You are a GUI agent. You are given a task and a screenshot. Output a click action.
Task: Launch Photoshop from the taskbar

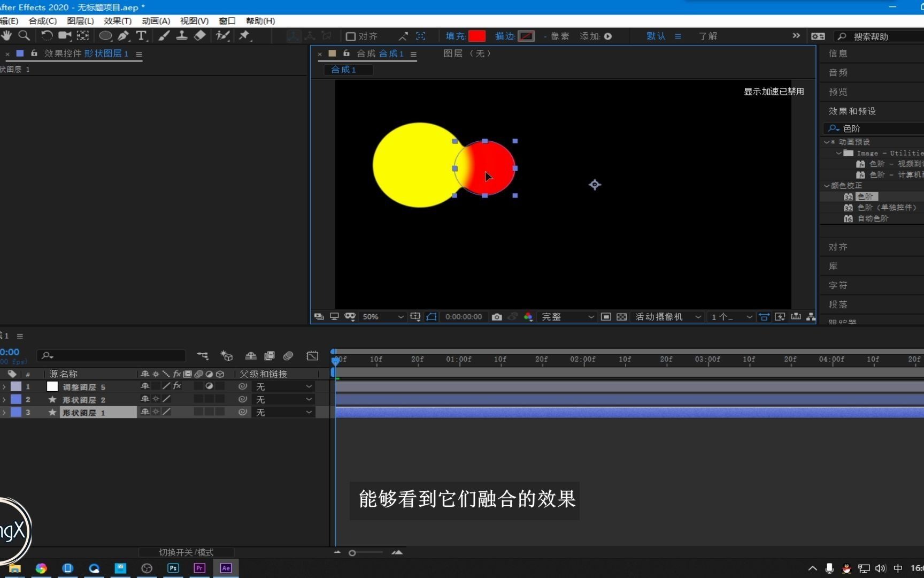(x=173, y=568)
